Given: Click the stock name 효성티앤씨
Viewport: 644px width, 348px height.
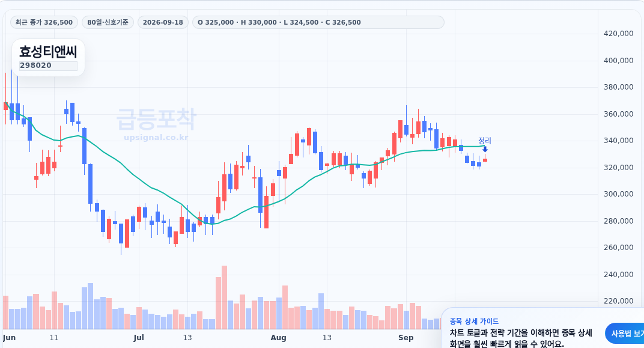Looking at the screenshot, I should point(48,52).
